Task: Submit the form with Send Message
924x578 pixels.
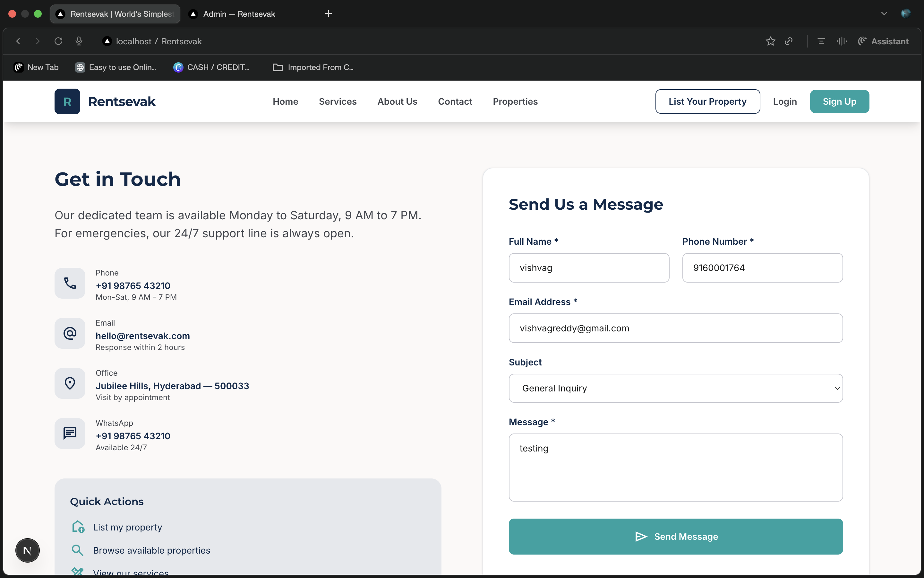Action: 676,536
